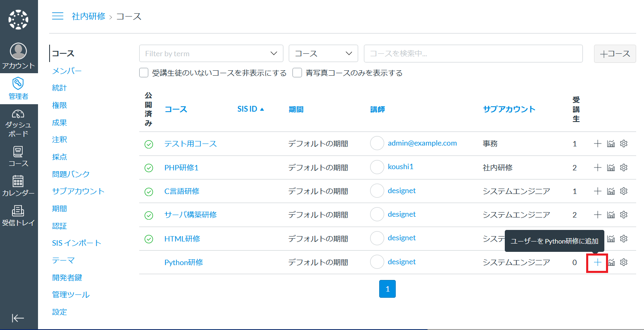644x330 pixels.
Task: Sort by コース column header
Action: pos(176,109)
